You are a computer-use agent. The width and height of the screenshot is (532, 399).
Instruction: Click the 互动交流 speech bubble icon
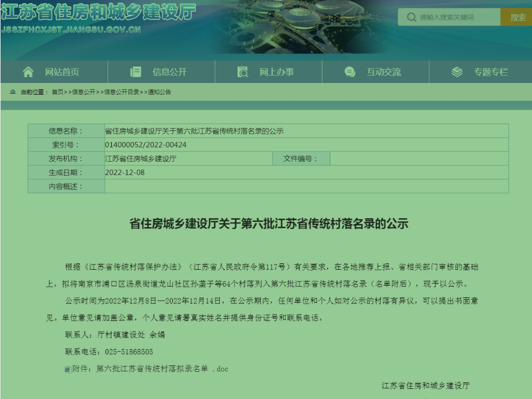click(x=350, y=71)
